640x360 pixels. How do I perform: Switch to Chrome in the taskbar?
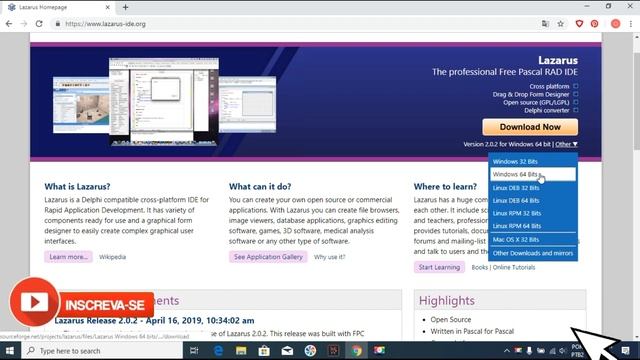[356, 351]
